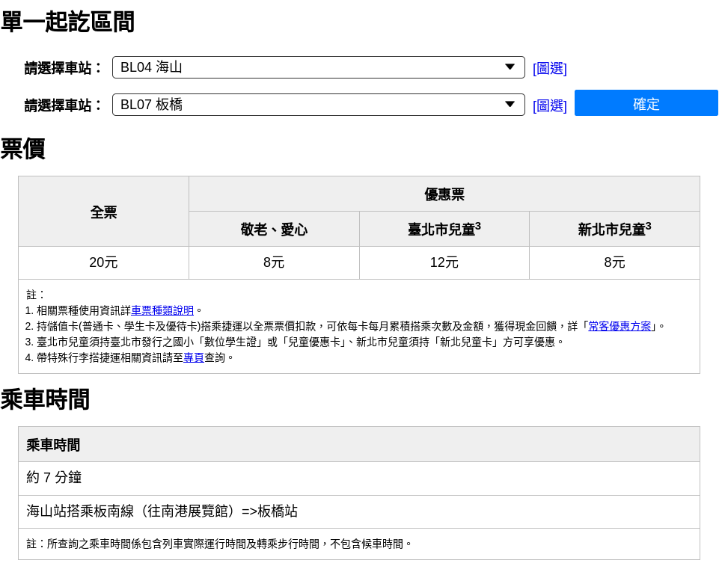728x569 pixels.
Task: Open 圖選 map picker beside 海山 station
Action: pos(549,69)
